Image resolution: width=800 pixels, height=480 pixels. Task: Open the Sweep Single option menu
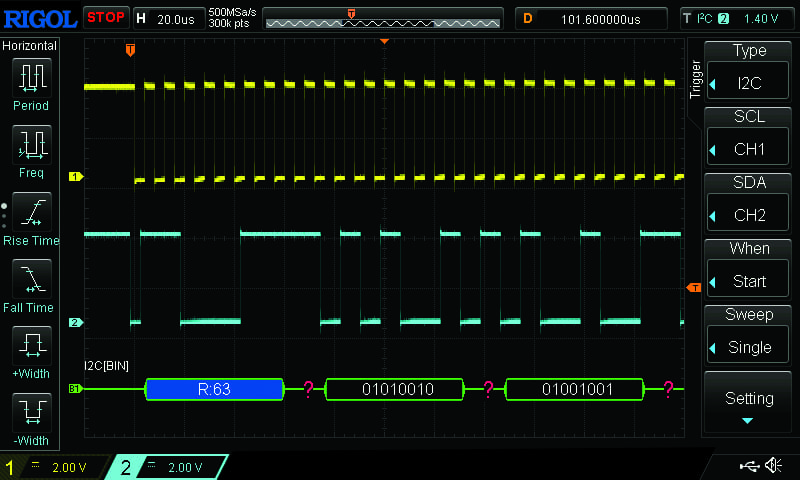pyautogui.click(x=749, y=335)
